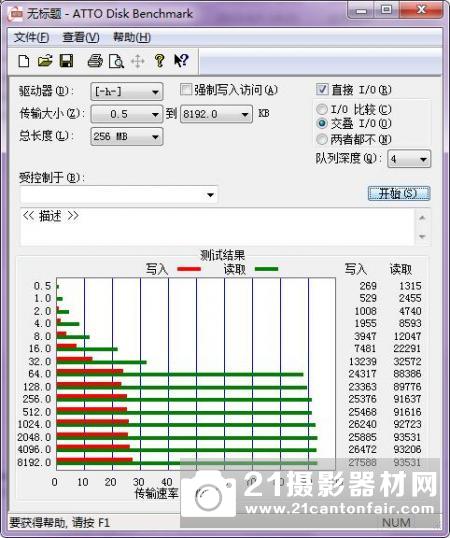The height and width of the screenshot is (538, 450).
Task: Click the write value 25376
Action: pyautogui.click(x=363, y=399)
